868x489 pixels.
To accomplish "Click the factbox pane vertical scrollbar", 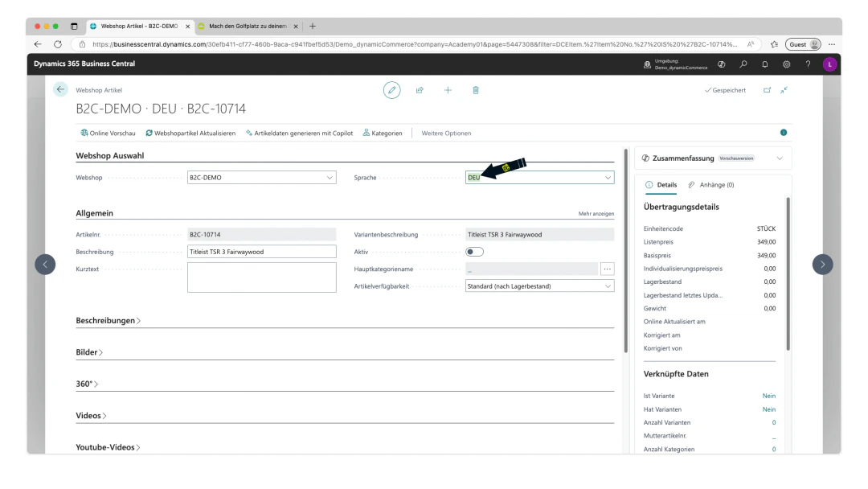I will [788, 273].
